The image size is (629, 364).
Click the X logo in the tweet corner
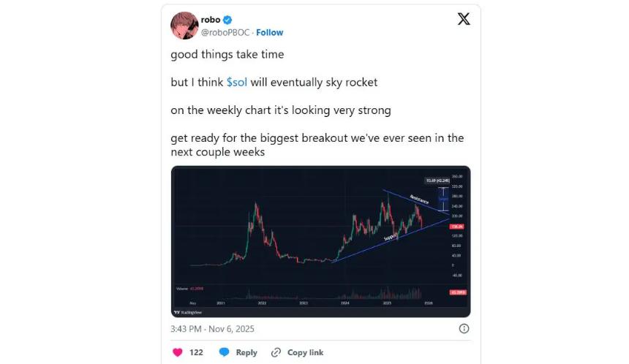(x=464, y=20)
